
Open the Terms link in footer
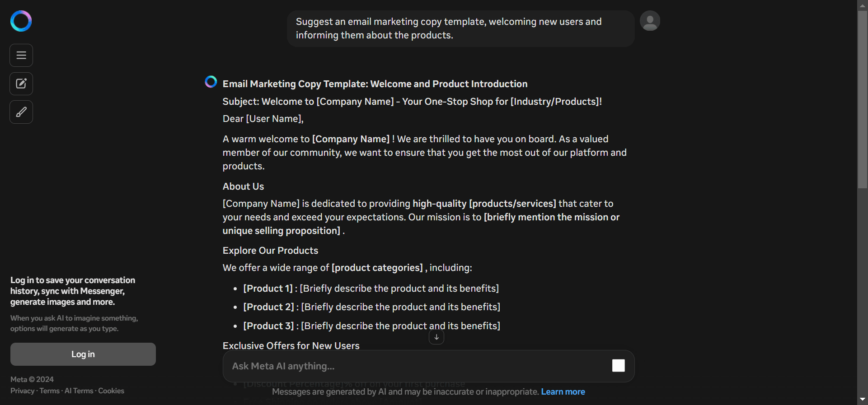pyautogui.click(x=49, y=391)
